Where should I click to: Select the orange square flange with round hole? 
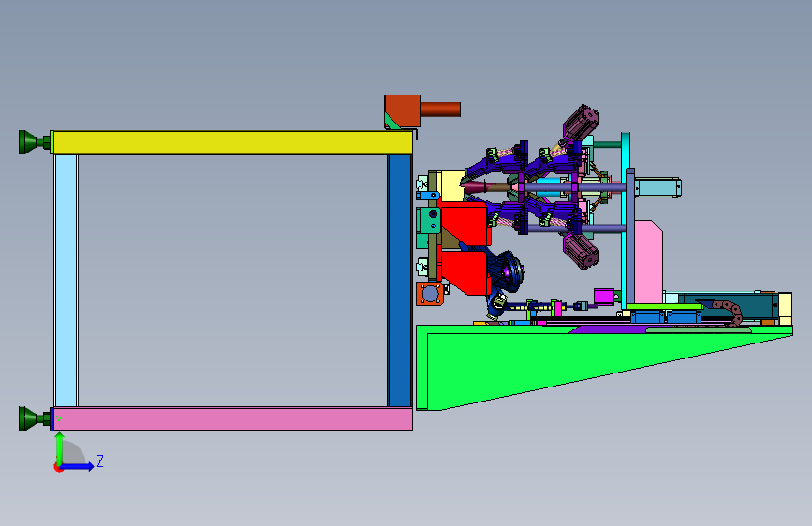click(x=430, y=294)
